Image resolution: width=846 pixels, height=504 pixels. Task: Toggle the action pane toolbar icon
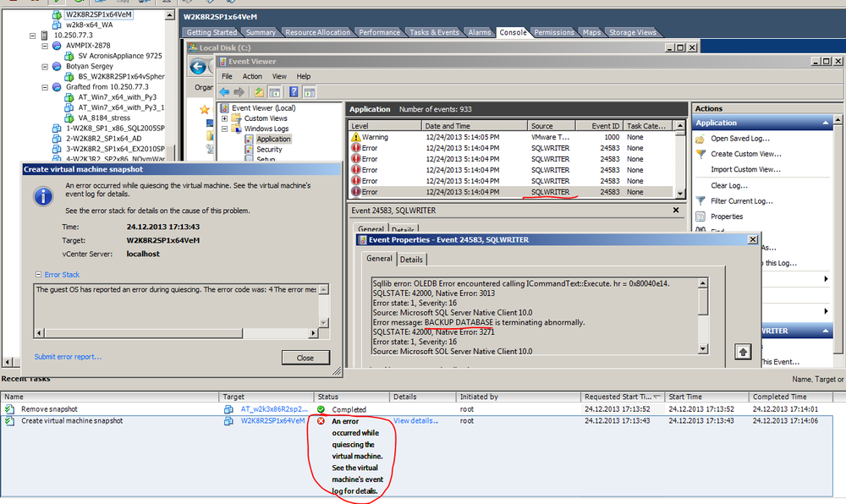(x=309, y=92)
